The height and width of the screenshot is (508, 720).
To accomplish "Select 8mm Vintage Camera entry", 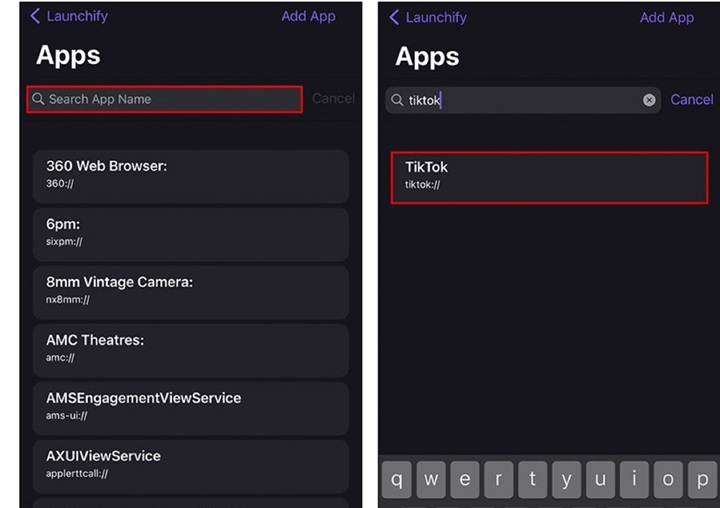I will tap(191, 293).
